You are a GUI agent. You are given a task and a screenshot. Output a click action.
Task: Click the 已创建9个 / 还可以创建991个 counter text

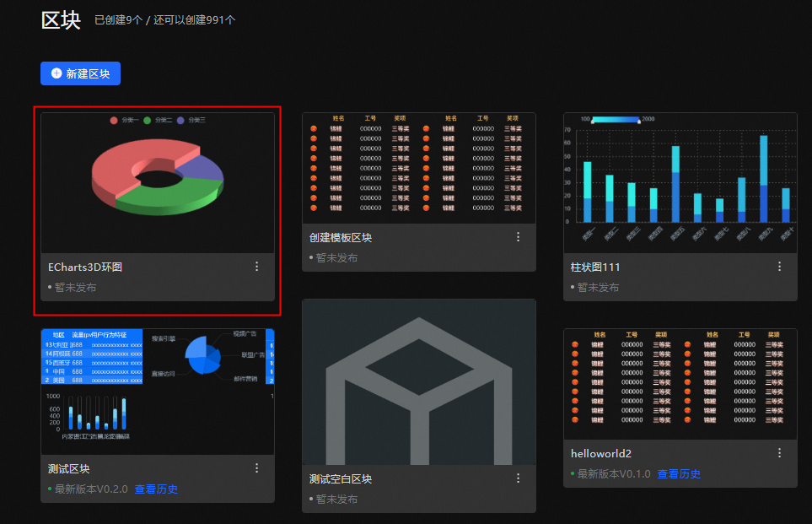165,19
